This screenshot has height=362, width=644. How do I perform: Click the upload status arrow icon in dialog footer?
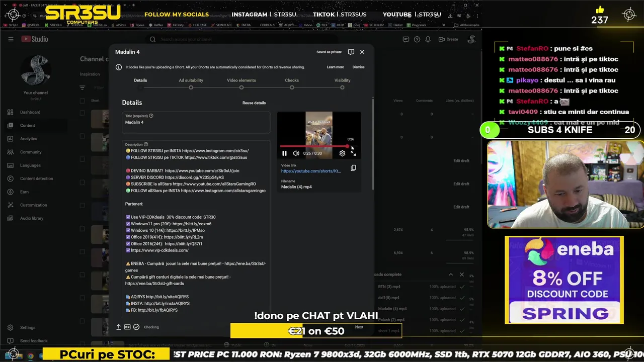(119, 327)
